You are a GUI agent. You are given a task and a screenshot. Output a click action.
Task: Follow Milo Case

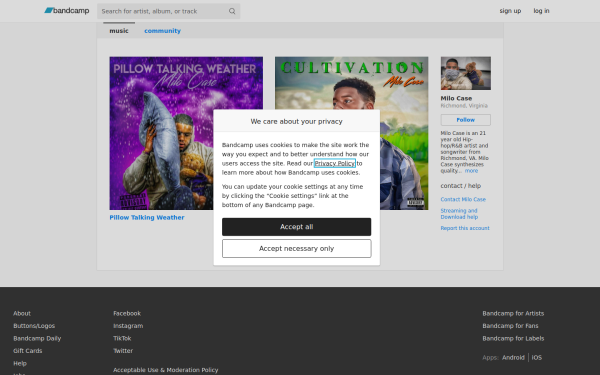tap(466, 120)
